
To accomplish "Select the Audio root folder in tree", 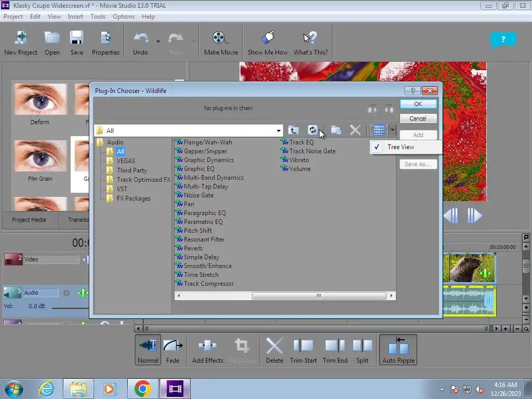I will coord(115,142).
